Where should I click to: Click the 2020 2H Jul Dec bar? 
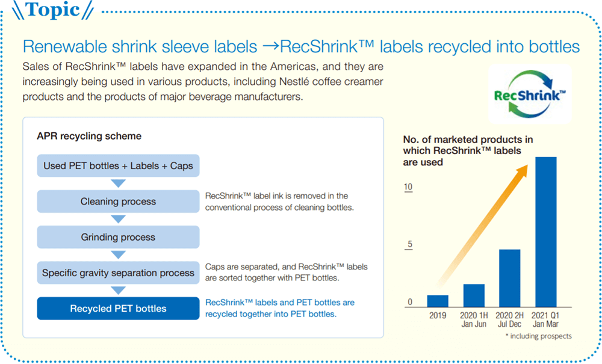tap(509, 278)
